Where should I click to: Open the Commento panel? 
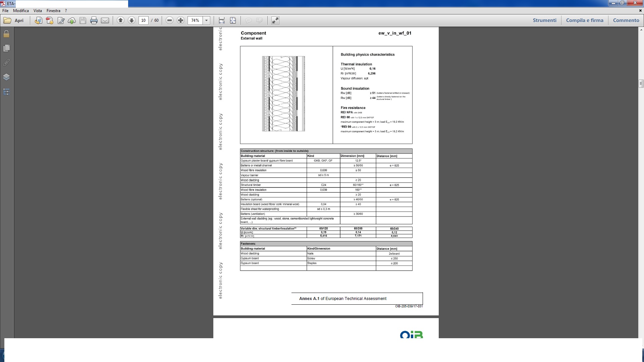[626, 20]
